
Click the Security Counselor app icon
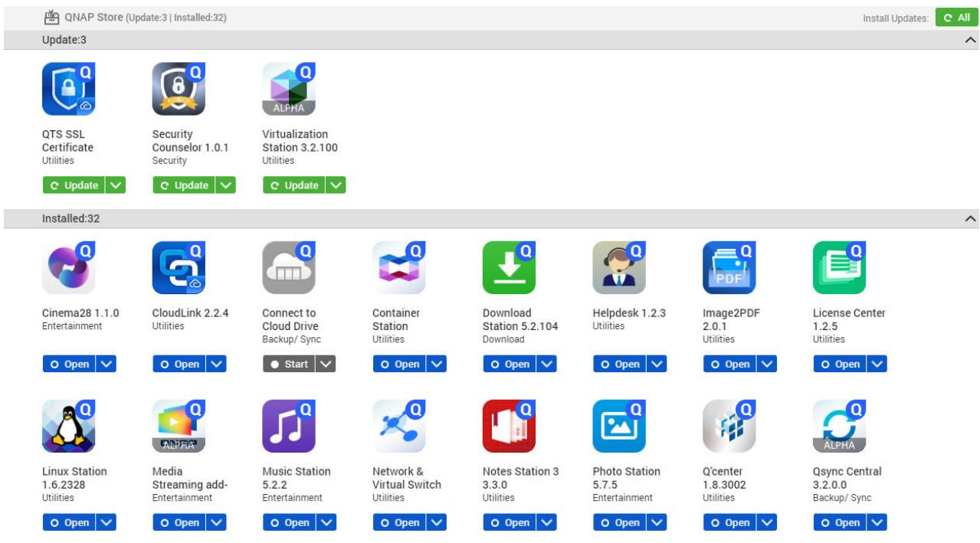point(179,89)
